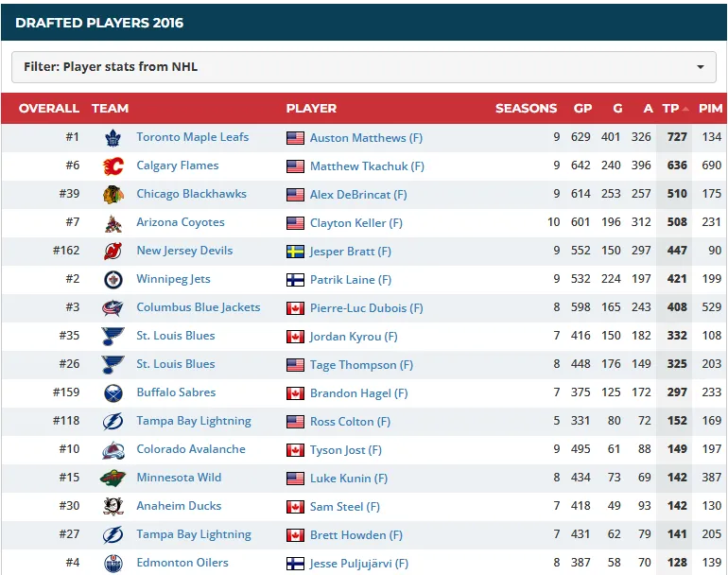Open Auston Matthews player profile
Viewport: 728px width, 575px height.
[x=366, y=138]
